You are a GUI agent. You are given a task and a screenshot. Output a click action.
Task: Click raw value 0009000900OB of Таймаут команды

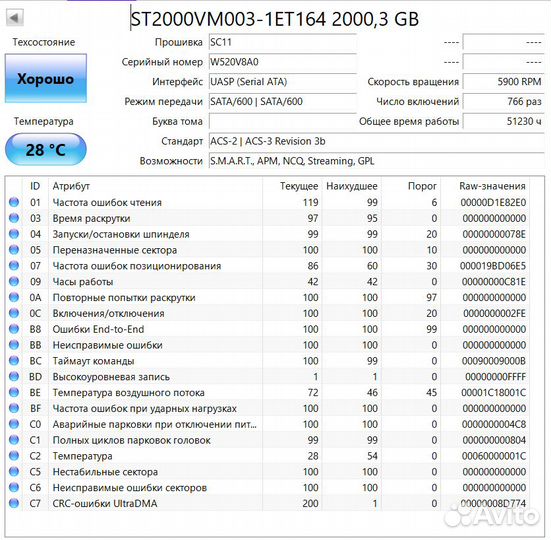click(x=494, y=361)
